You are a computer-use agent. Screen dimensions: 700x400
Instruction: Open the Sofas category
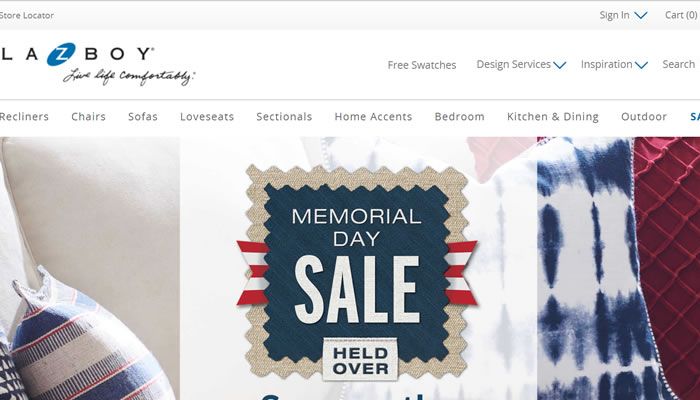click(x=143, y=117)
